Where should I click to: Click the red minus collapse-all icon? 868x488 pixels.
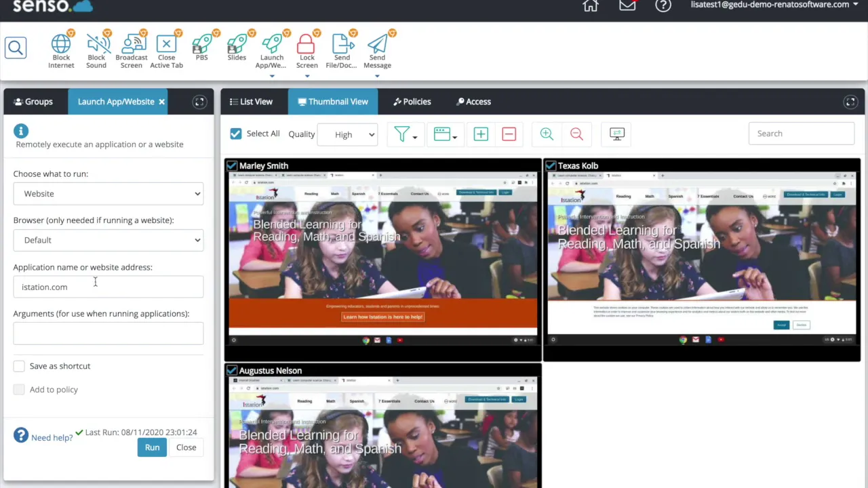click(x=509, y=134)
